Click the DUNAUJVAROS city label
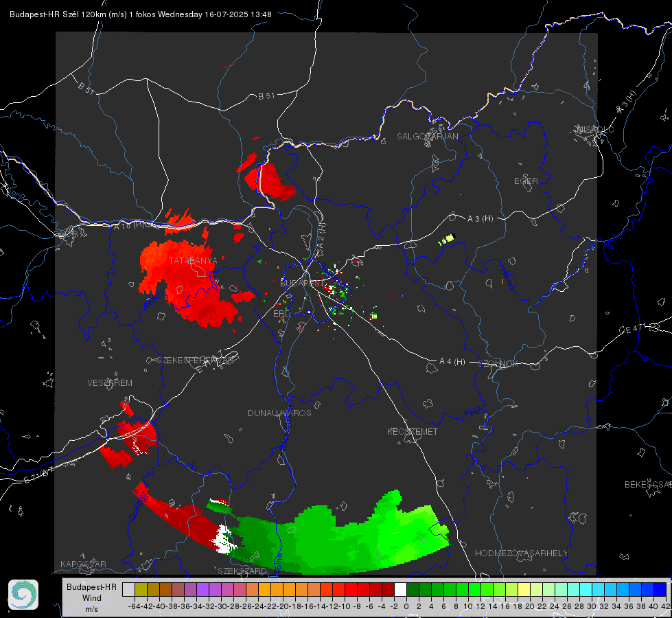 pos(279,413)
